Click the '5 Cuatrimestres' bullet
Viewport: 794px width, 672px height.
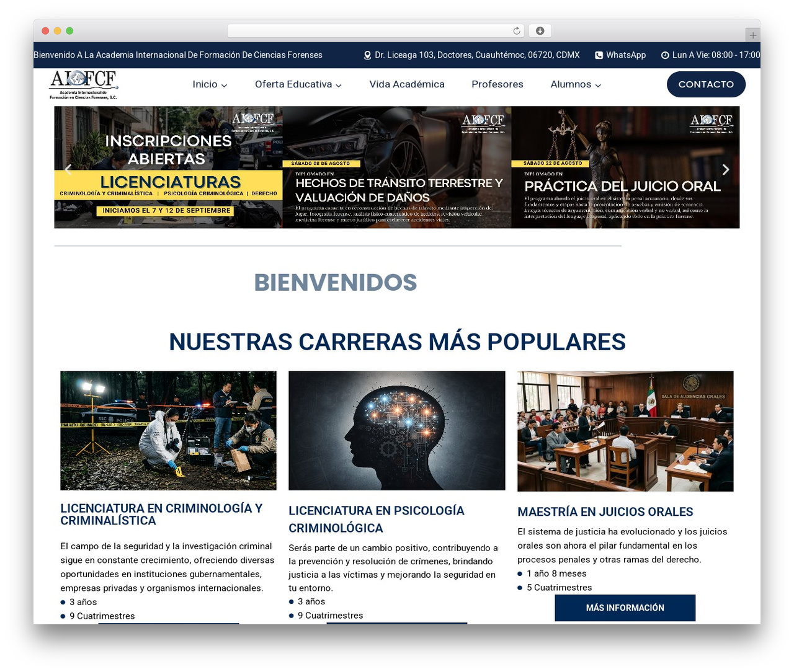click(560, 588)
